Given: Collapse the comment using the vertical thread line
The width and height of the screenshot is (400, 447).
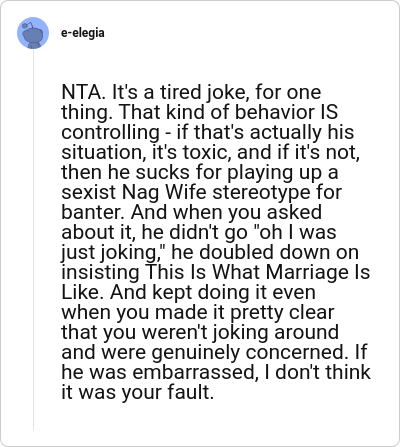Looking at the screenshot, I should pos(33,239).
